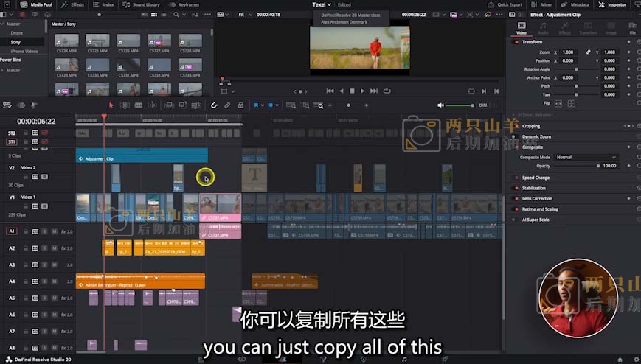The width and height of the screenshot is (641, 364).
Task: Click the Position Lock padlock icon
Action: (239, 105)
